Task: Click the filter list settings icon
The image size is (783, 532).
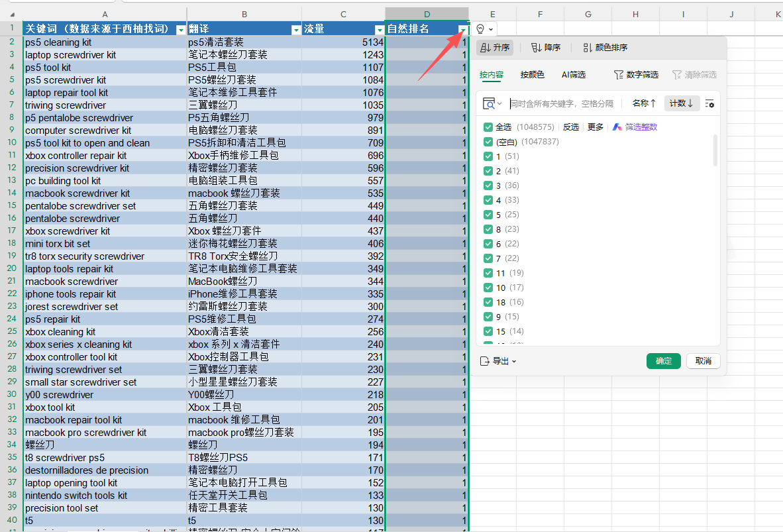Action: [709, 103]
